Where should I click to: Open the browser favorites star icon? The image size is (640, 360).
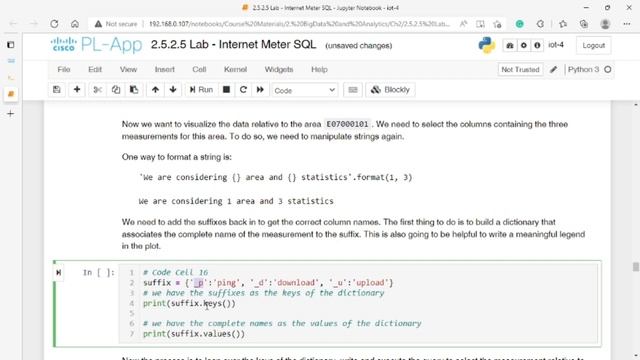click(x=563, y=24)
